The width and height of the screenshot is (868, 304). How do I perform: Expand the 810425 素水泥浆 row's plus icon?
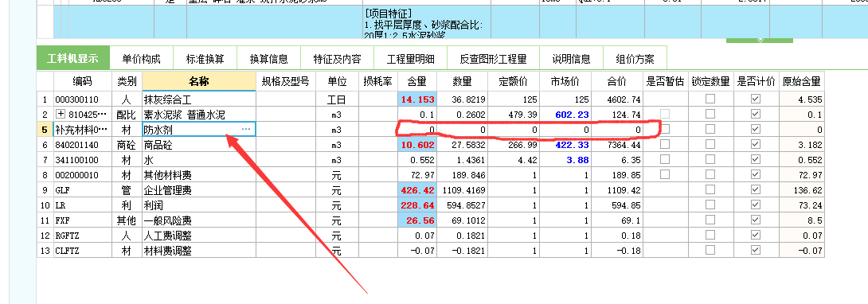click(x=61, y=115)
